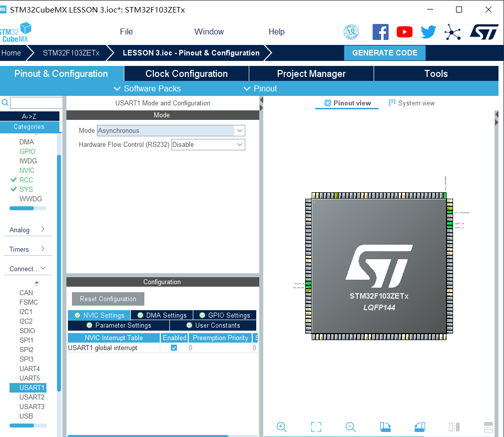Zoom out of the pinout view
Viewport: 504px width, 437px height.
pyautogui.click(x=350, y=427)
